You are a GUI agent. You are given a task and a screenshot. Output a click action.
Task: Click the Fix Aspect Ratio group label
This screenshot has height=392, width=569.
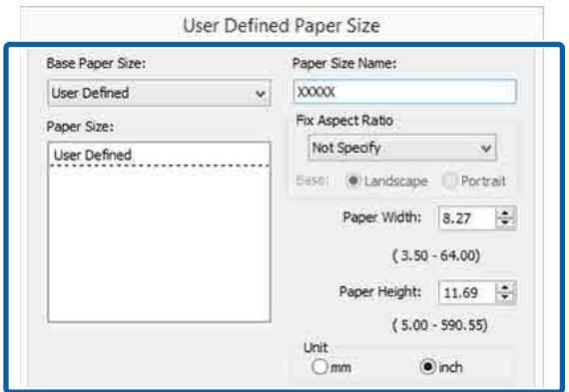click(x=344, y=121)
